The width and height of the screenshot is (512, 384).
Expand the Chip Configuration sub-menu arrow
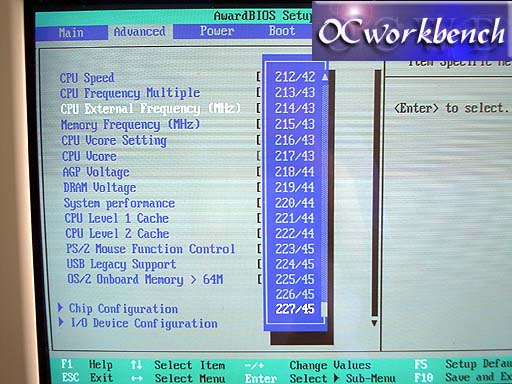tap(60, 307)
